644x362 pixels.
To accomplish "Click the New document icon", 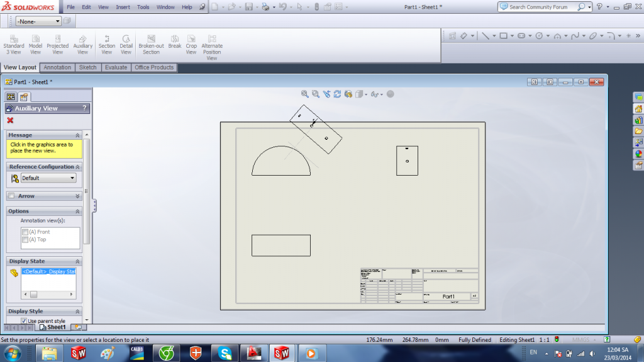I will (215, 6).
